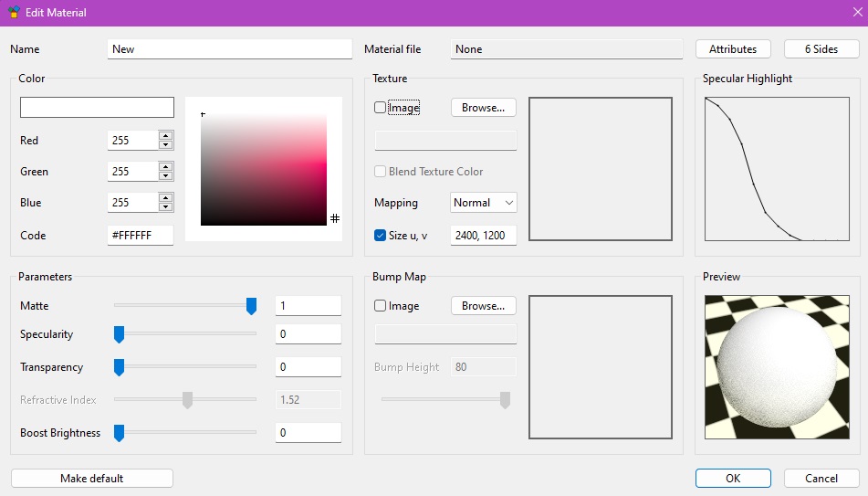Viewport: 868px width, 496px height.
Task: Click the Specularity slider handle
Action: click(x=119, y=334)
